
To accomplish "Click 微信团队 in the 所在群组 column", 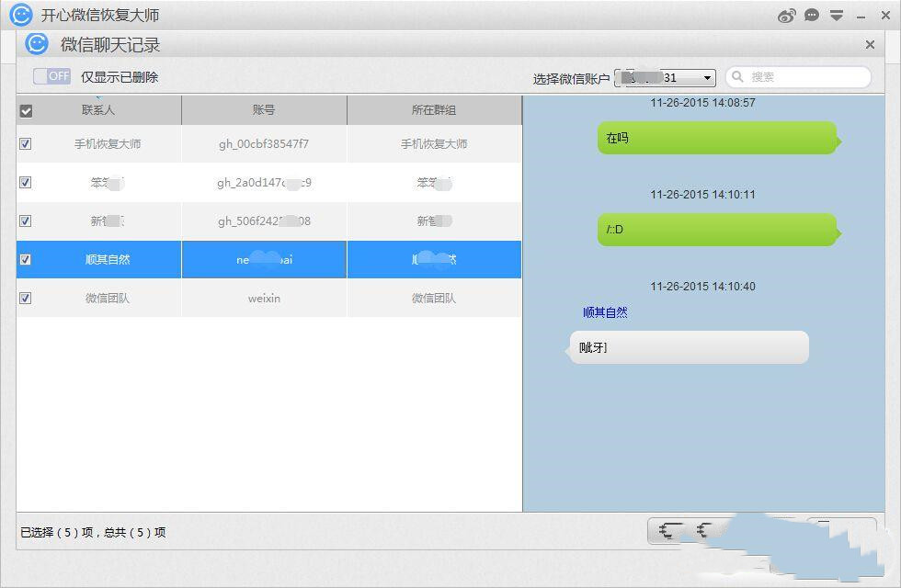I will click(434, 298).
